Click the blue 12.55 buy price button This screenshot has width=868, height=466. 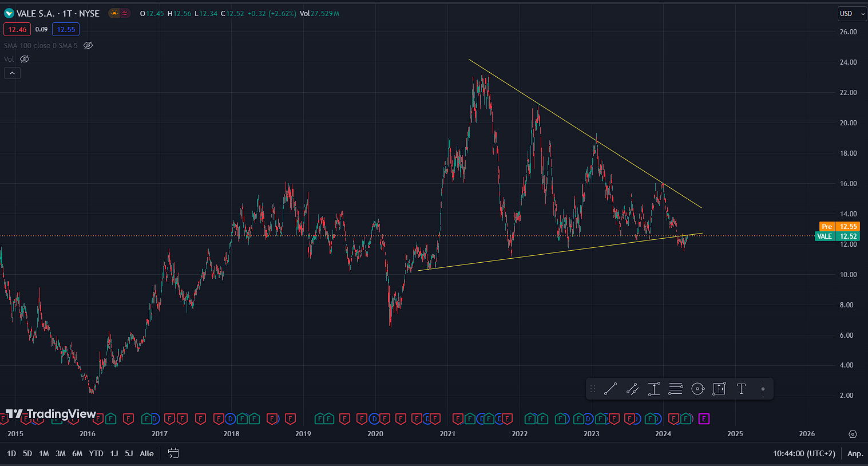click(66, 30)
